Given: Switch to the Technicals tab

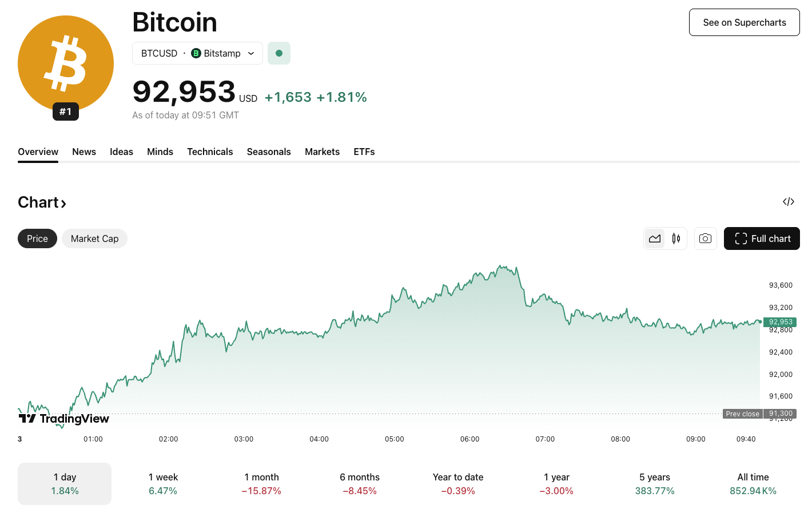Looking at the screenshot, I should [x=210, y=152].
